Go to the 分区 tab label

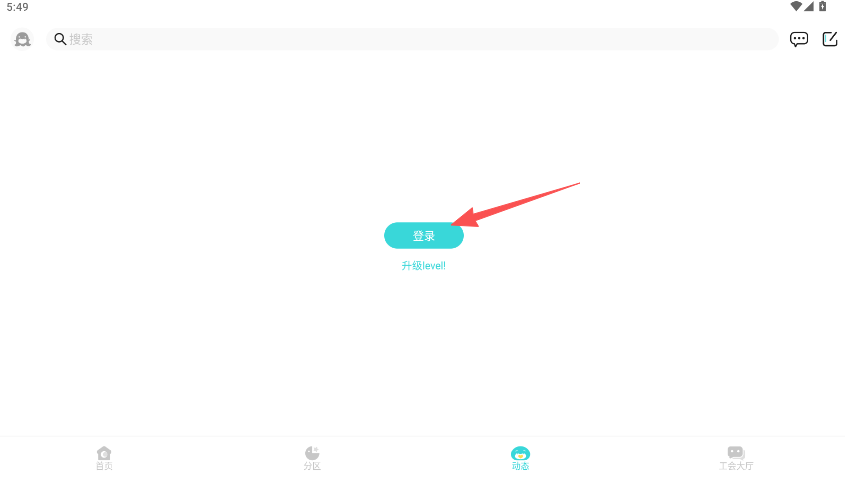(x=312, y=466)
